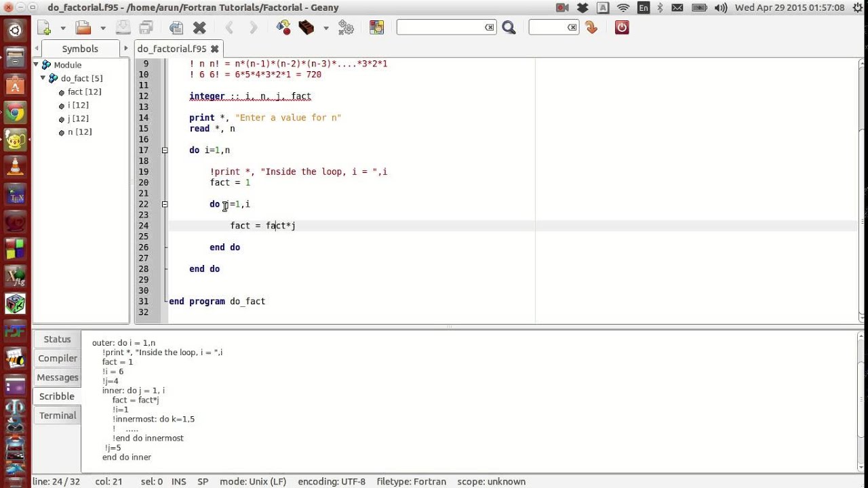The width and height of the screenshot is (868, 488).
Task: Open an existing file with the folder icon
Action: point(83,28)
